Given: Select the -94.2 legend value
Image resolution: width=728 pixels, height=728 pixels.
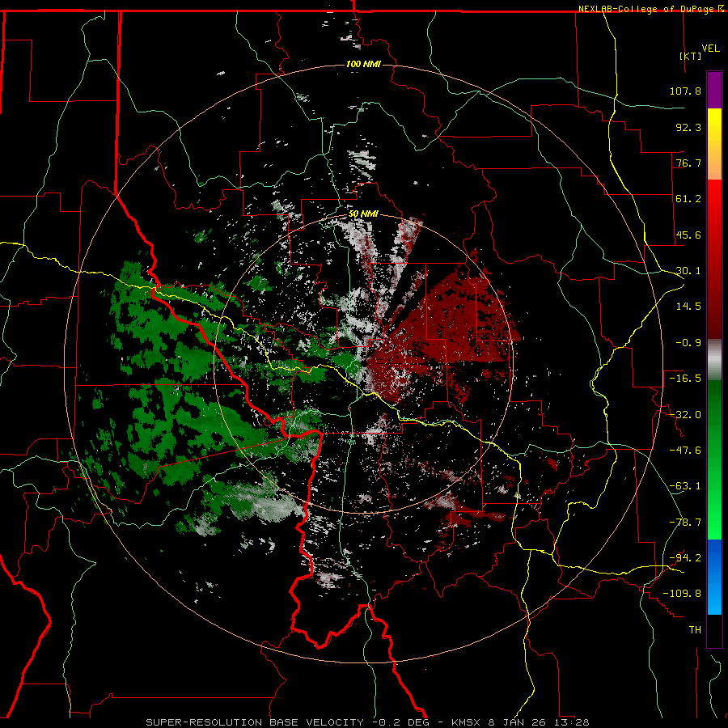Looking at the screenshot, I should pyautogui.click(x=685, y=558).
